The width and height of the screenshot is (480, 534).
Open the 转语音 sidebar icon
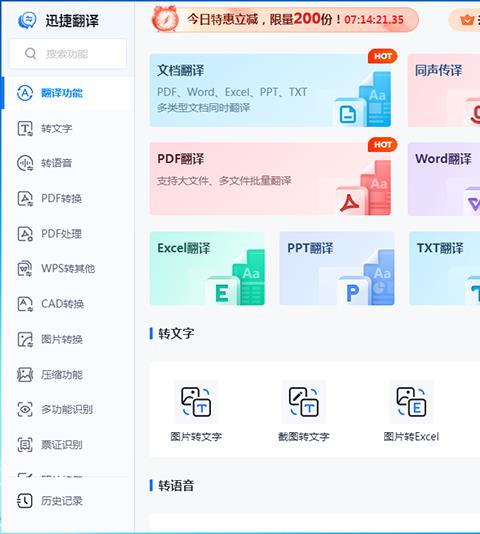coord(25,163)
